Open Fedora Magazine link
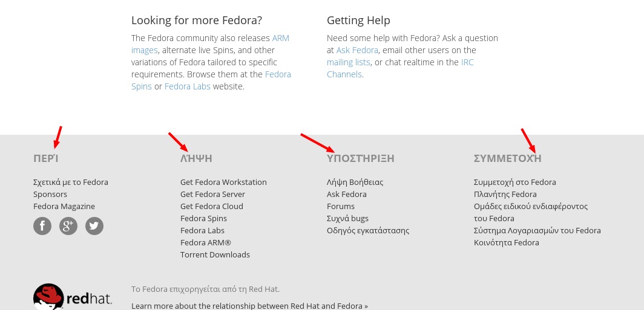This screenshot has height=310, width=644. coord(64,206)
